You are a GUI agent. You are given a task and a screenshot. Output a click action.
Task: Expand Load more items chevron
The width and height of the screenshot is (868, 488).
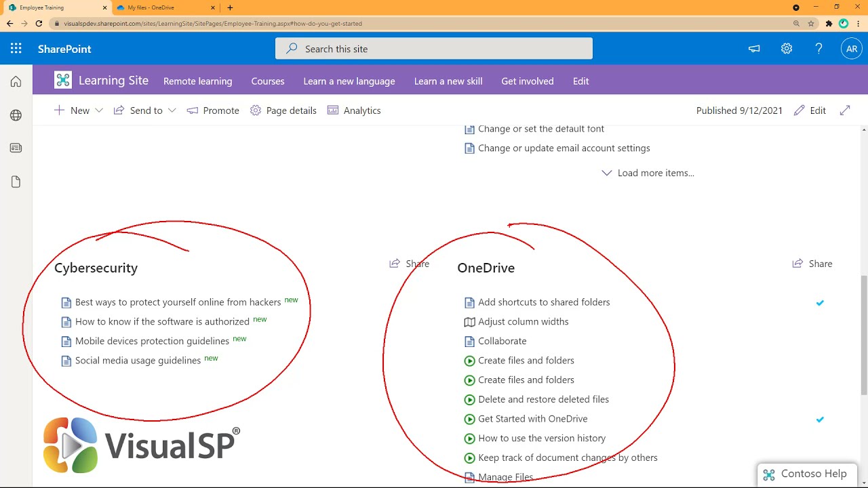pos(607,173)
